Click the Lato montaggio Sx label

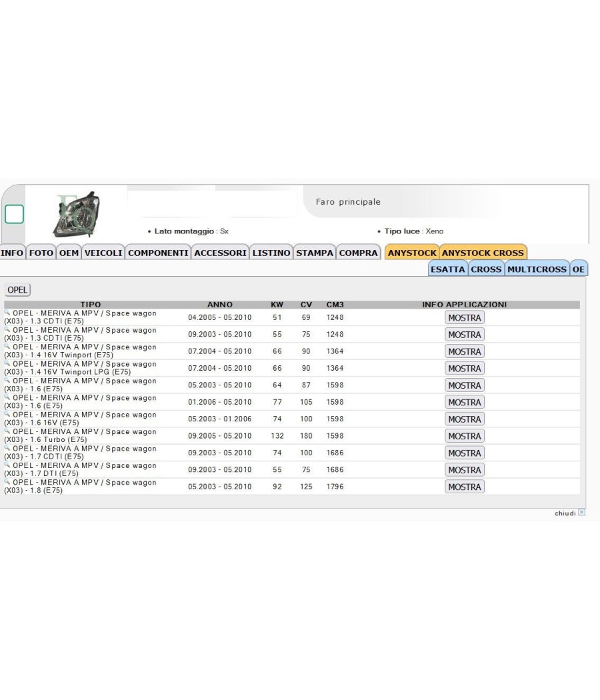[x=188, y=231]
